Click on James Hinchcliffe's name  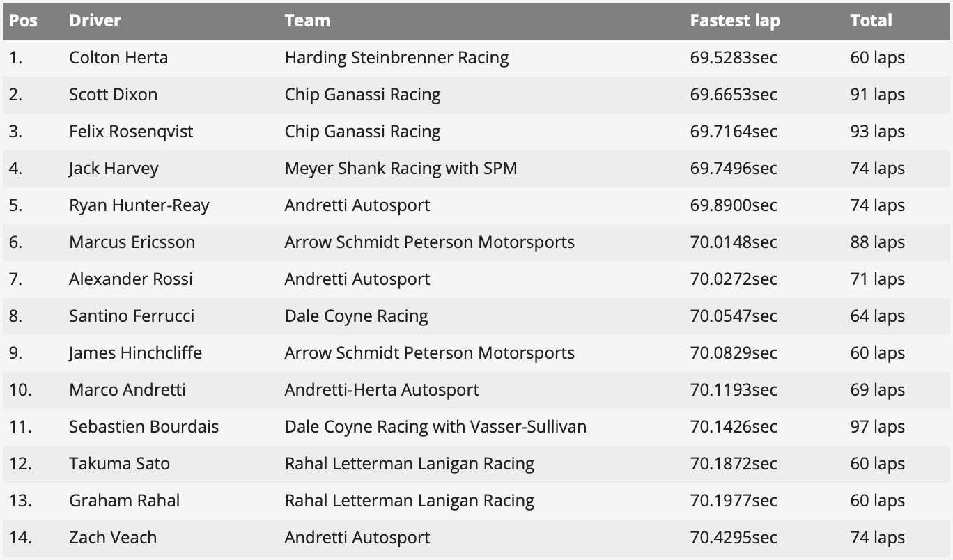pyautogui.click(x=135, y=353)
